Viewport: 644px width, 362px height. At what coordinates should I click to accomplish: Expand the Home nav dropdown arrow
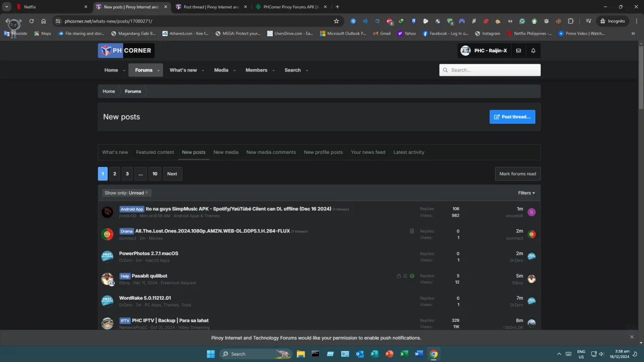124,70
